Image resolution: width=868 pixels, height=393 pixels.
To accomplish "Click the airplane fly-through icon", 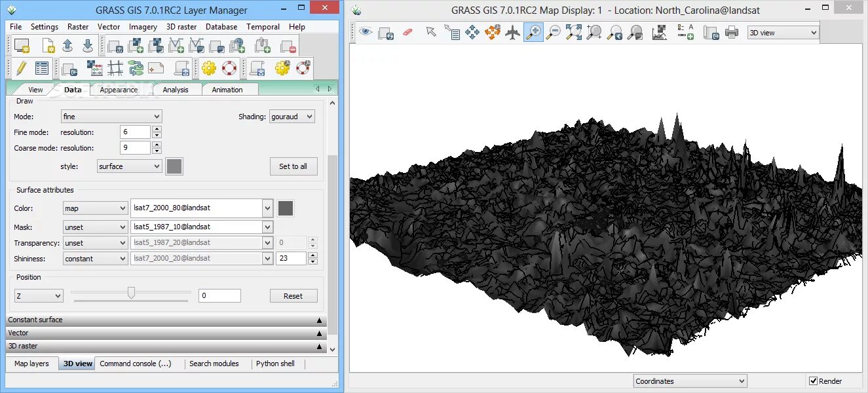I will pyautogui.click(x=512, y=32).
